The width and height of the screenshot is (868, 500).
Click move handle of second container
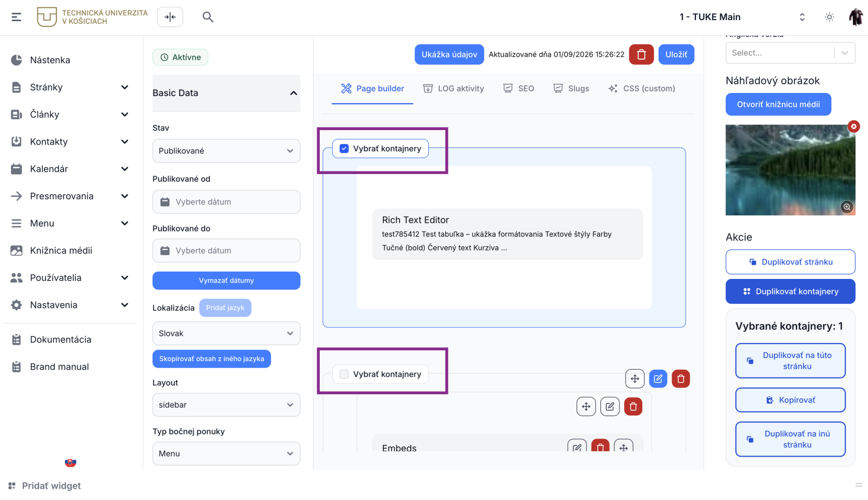[635, 379]
